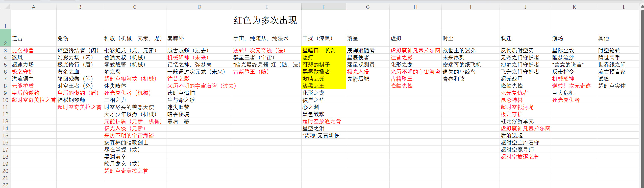Select the cell 洪流领主
Viewport: 644px width, 188px height.
point(33,79)
